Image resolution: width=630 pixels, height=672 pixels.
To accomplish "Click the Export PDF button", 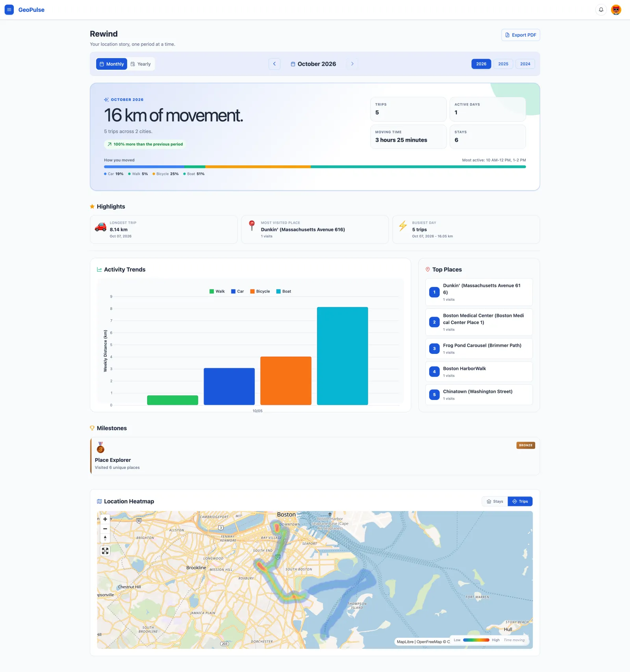I will pos(521,35).
